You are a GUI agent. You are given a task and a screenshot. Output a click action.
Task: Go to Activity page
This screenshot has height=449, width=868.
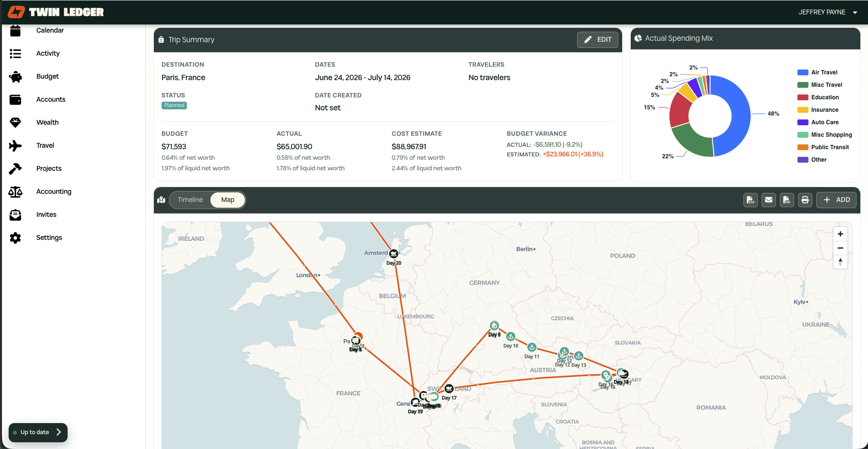(x=48, y=54)
